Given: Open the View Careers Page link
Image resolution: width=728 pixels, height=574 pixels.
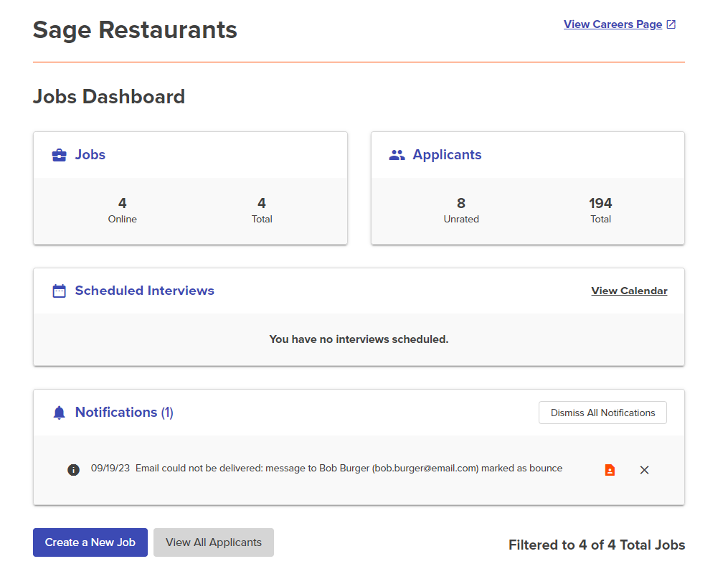Looking at the screenshot, I should [x=613, y=24].
